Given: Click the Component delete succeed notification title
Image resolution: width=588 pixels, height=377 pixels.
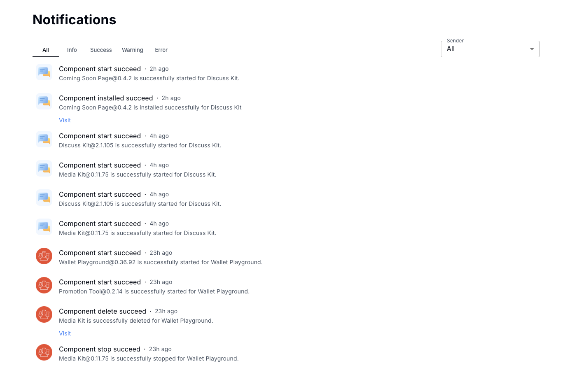Looking at the screenshot, I should click(103, 311).
